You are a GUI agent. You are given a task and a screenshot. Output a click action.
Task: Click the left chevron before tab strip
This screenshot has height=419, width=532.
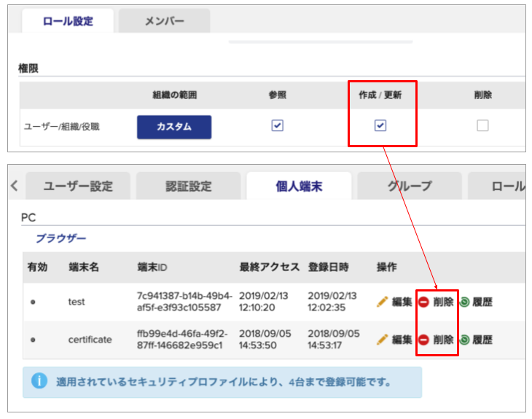pos(15,186)
